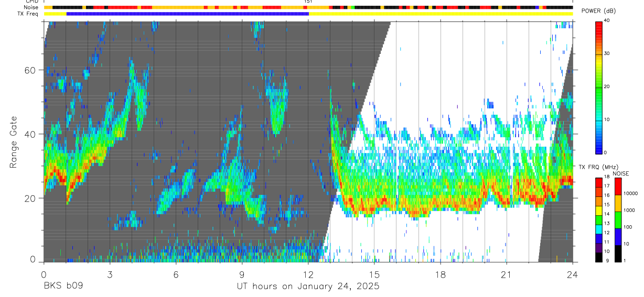Click the blue TX frequency strip segment
Screen dimensions: 644x297
(x=188, y=14)
